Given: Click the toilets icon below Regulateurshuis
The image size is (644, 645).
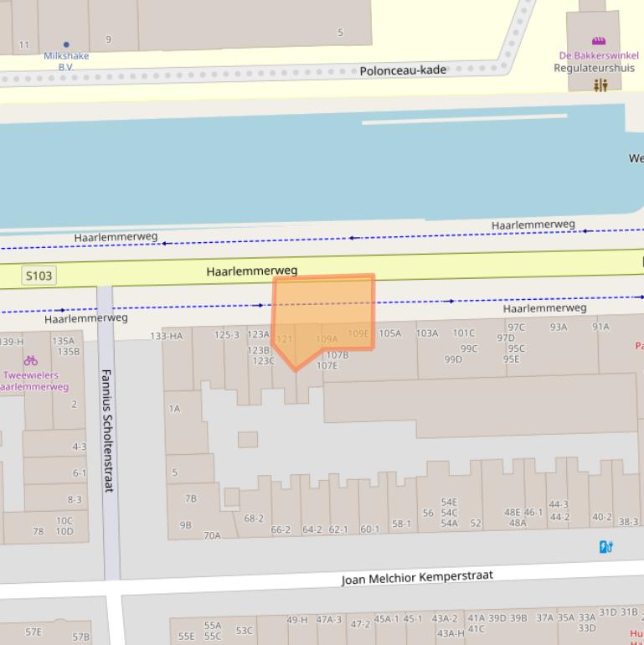Looking at the screenshot, I should point(600,85).
